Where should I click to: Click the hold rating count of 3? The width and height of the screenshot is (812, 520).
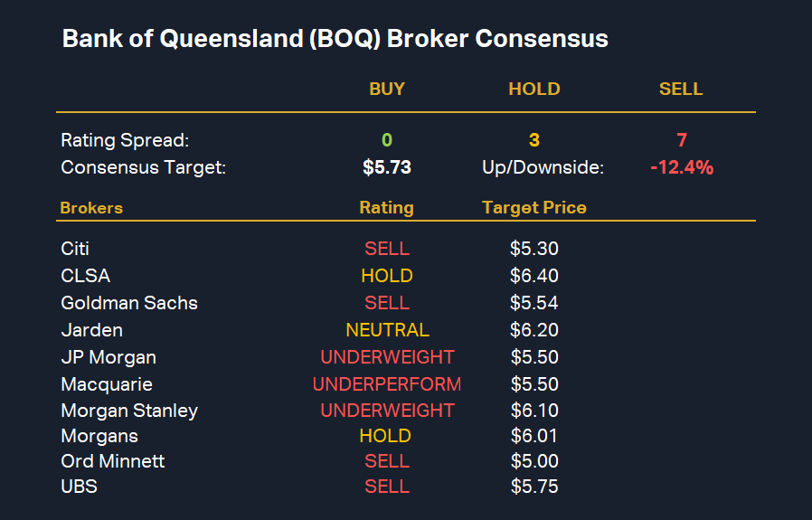coord(534,140)
